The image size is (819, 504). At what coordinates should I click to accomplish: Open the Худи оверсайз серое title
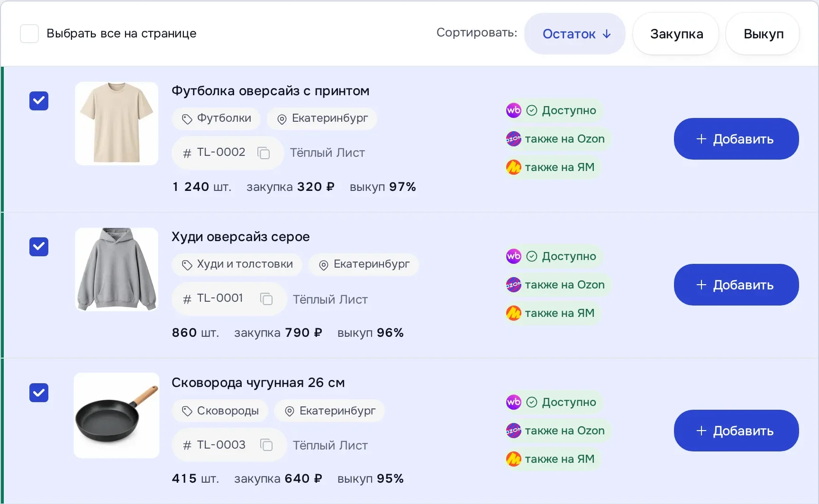(x=240, y=237)
